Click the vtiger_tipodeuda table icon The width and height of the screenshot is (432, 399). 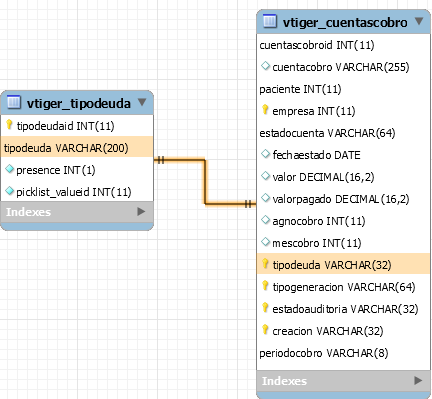pyautogui.click(x=14, y=102)
